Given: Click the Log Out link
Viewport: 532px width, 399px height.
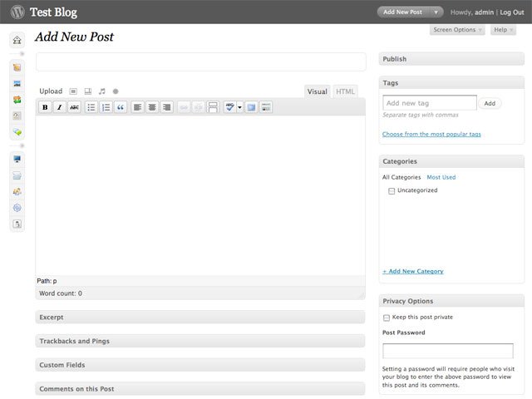Looking at the screenshot, I should coord(512,12).
